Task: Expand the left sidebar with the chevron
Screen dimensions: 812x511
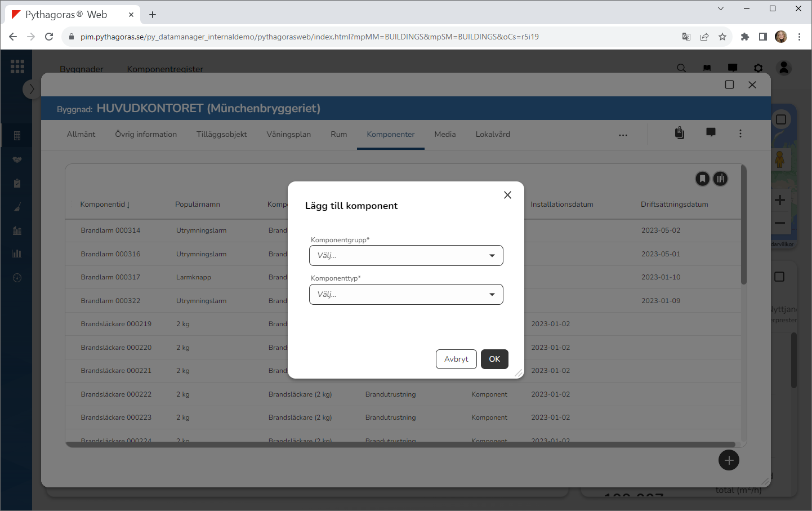Action: pos(32,89)
